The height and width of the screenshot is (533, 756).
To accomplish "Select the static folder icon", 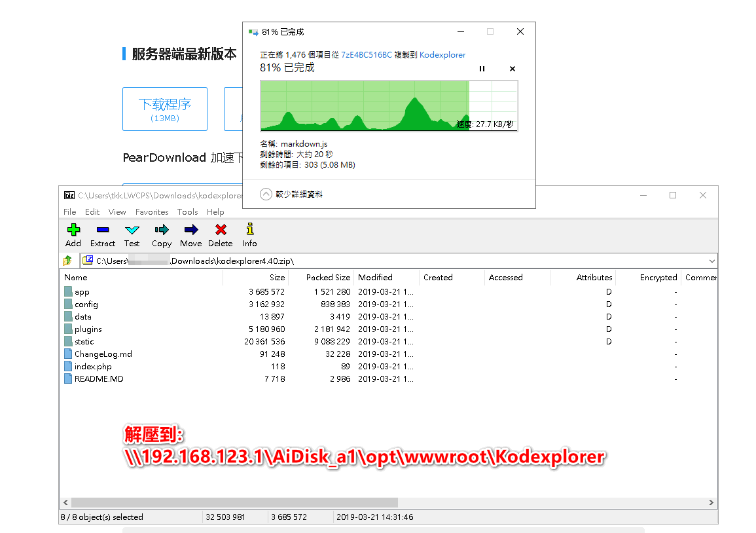I will tap(68, 342).
